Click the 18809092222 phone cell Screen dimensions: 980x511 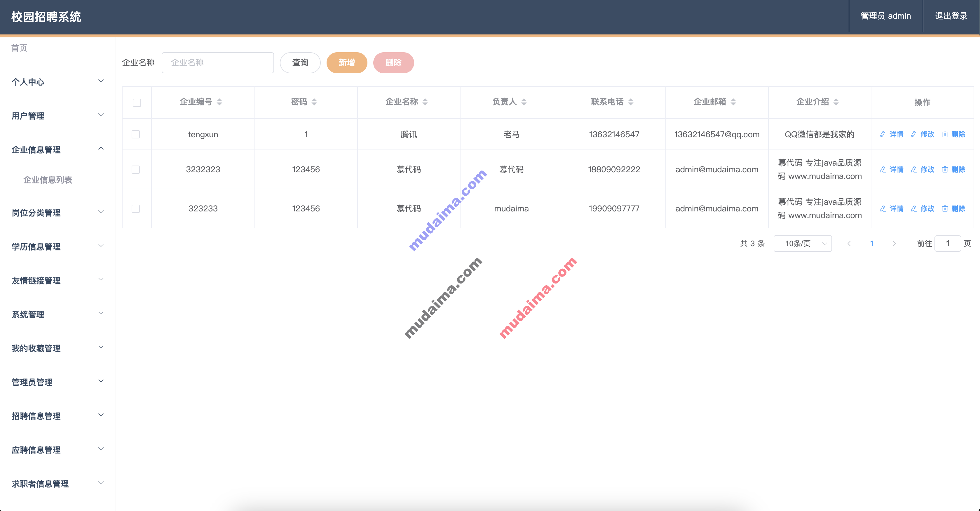pos(614,170)
